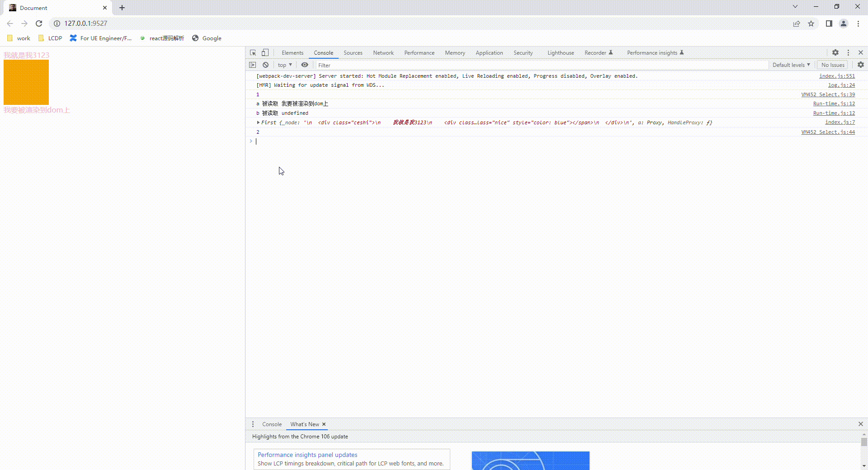Expand the First Proxy log entry

point(259,122)
